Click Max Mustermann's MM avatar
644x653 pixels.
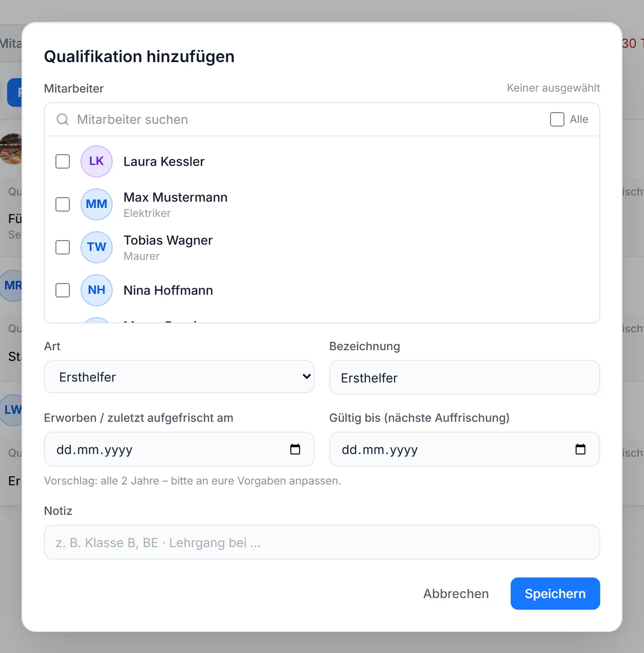(97, 204)
